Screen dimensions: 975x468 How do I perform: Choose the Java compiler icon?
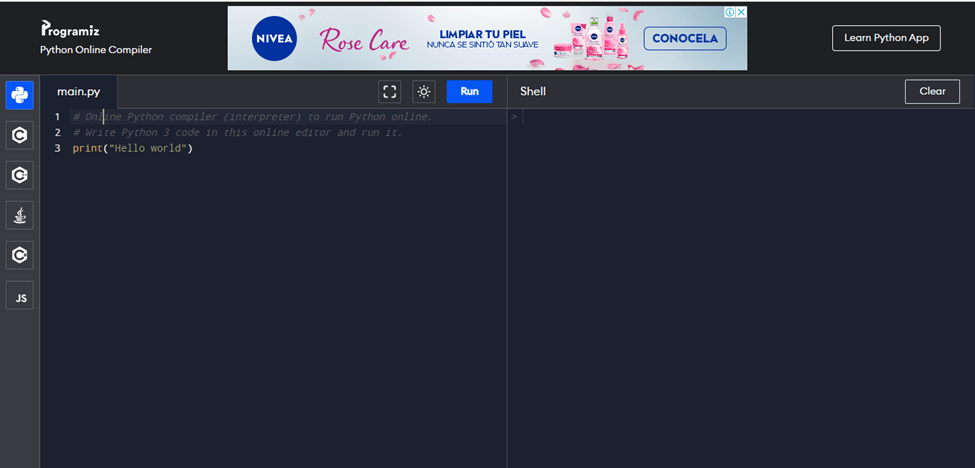point(19,215)
